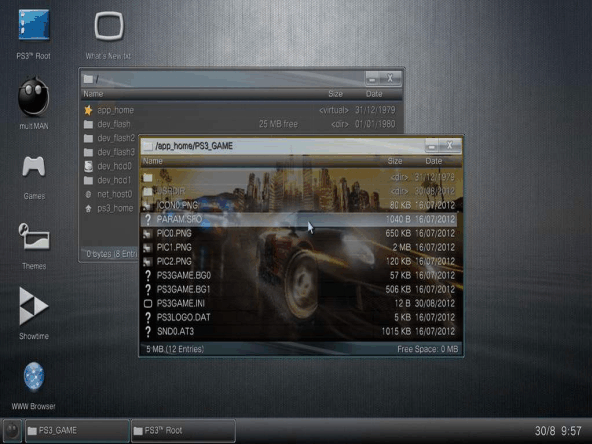Click the 25 MB free text on dev_flash row
Screen dimensions: 592x444
point(278,124)
